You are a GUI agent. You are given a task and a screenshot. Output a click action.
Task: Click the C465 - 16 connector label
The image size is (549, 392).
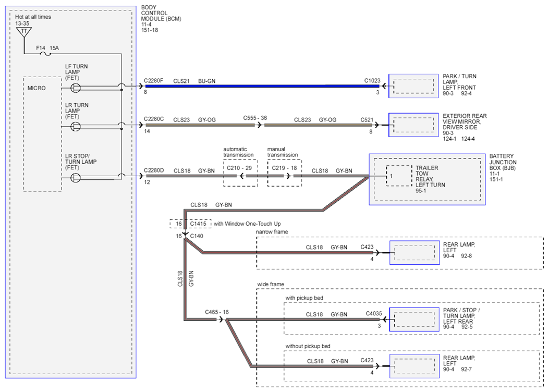click(217, 312)
